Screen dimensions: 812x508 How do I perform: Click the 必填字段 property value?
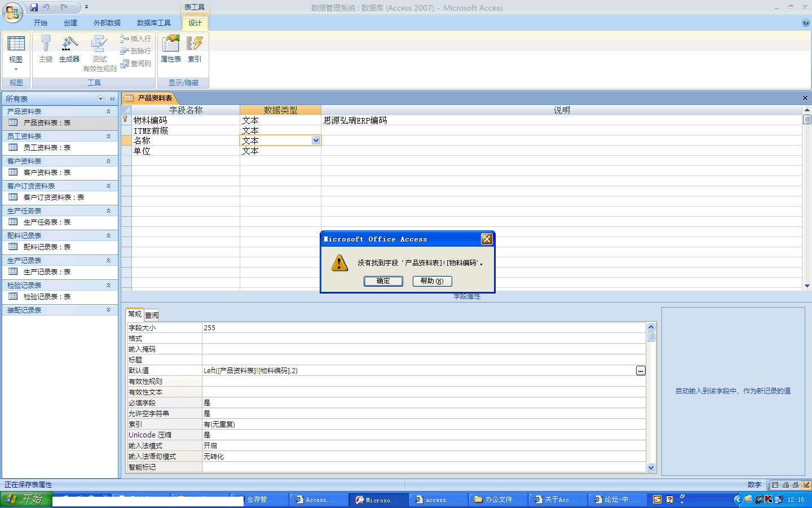pyautogui.click(x=423, y=403)
